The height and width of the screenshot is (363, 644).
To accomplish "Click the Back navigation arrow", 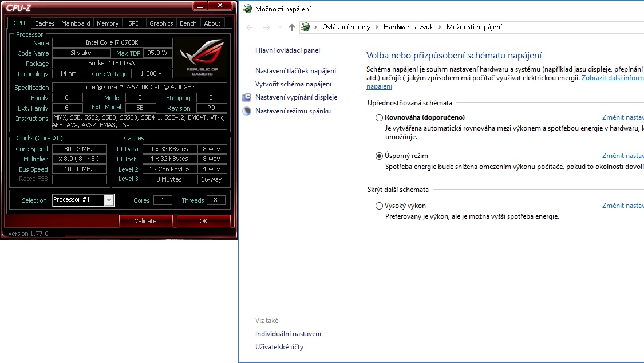I will point(250,27).
